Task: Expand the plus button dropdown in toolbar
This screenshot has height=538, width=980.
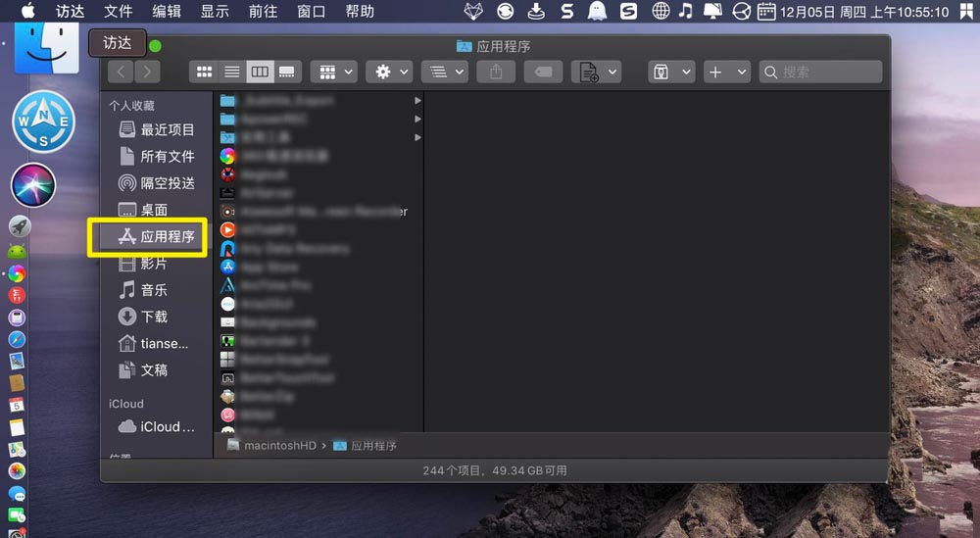Action: click(727, 72)
